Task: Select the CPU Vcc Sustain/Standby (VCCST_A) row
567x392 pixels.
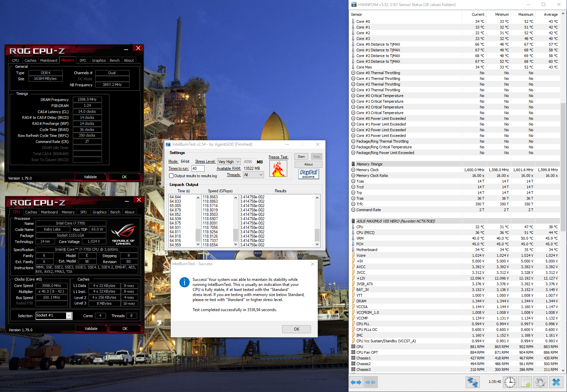Action: click(x=455, y=341)
